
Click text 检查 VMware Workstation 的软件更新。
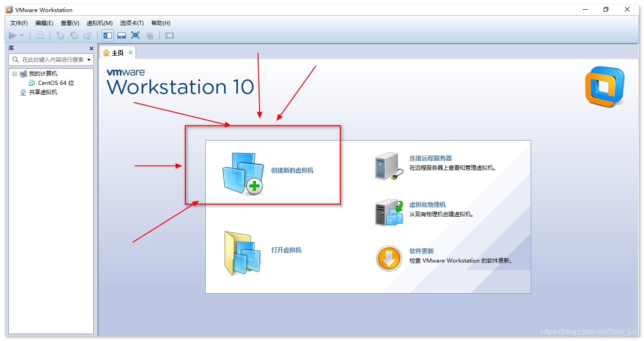pyautogui.click(x=462, y=261)
